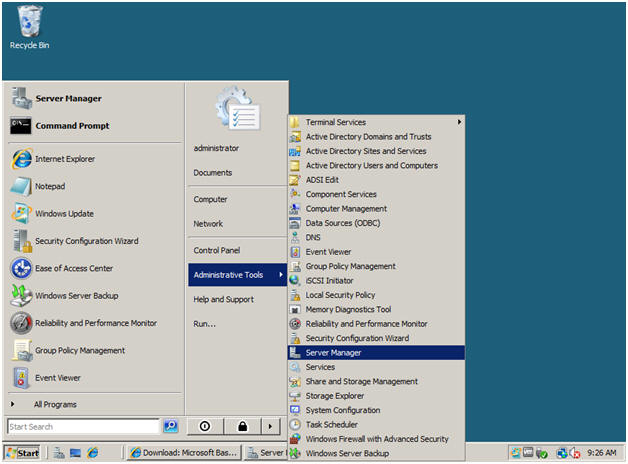
Task: Open Windows Server Backup in Administrative Tools submenu
Action: pos(376,454)
